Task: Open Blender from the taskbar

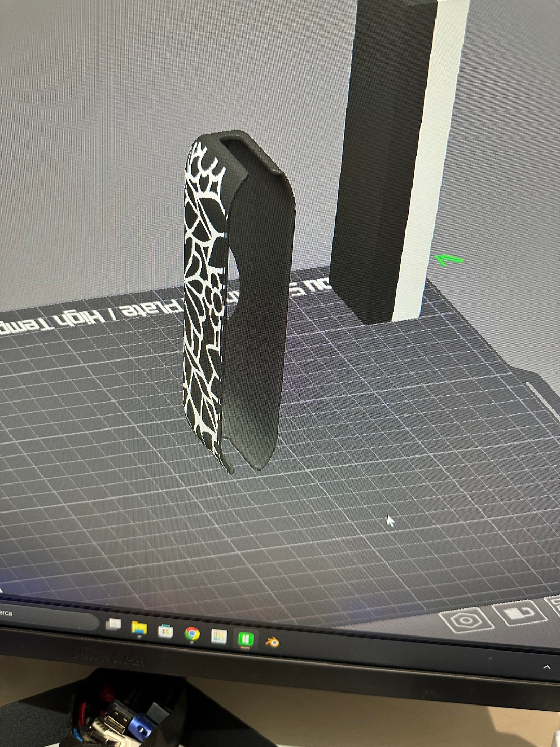Action: 272,642
